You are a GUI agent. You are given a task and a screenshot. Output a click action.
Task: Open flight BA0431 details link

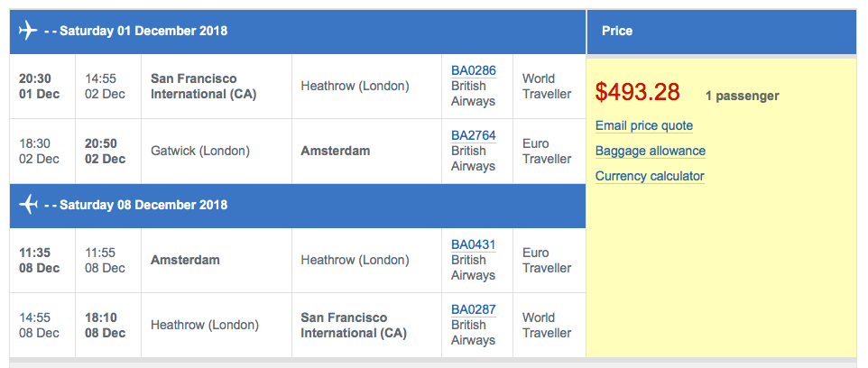point(474,244)
